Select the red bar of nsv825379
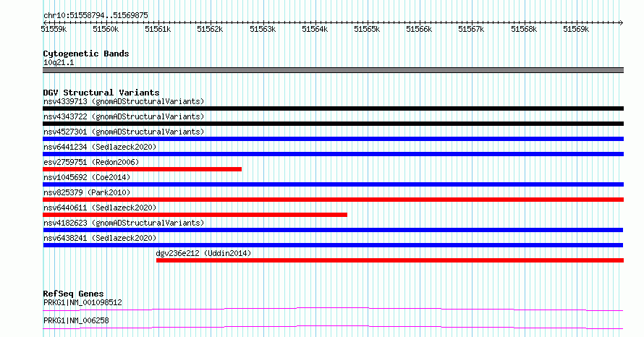This screenshot has width=644, height=337. [333, 200]
